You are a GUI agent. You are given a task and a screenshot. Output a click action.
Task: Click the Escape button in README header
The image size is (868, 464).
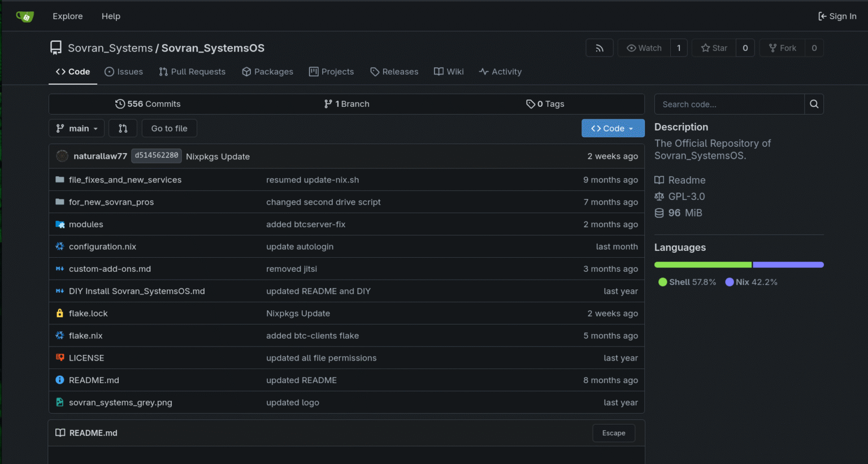pos(614,433)
